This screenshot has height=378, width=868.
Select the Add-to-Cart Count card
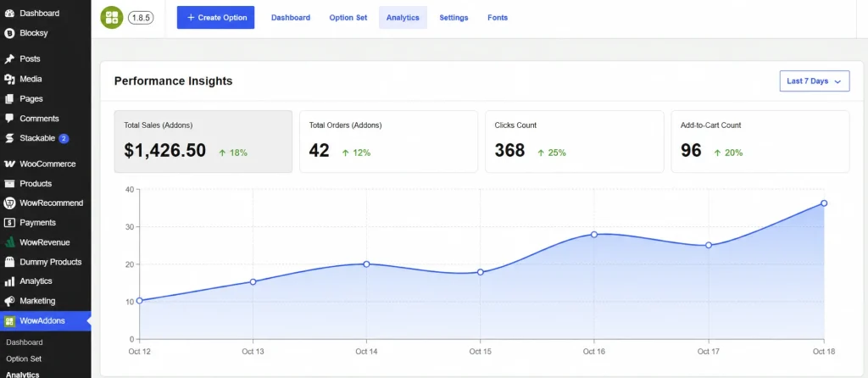pos(760,142)
